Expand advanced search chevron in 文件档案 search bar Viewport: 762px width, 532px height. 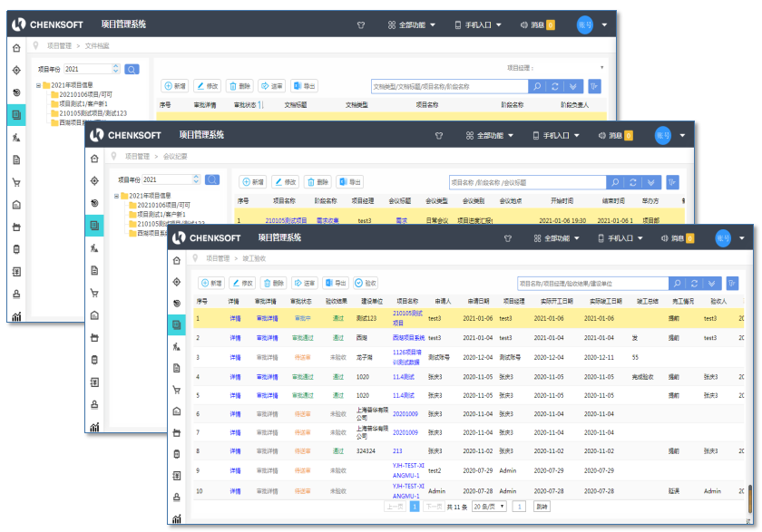pyautogui.click(x=573, y=86)
